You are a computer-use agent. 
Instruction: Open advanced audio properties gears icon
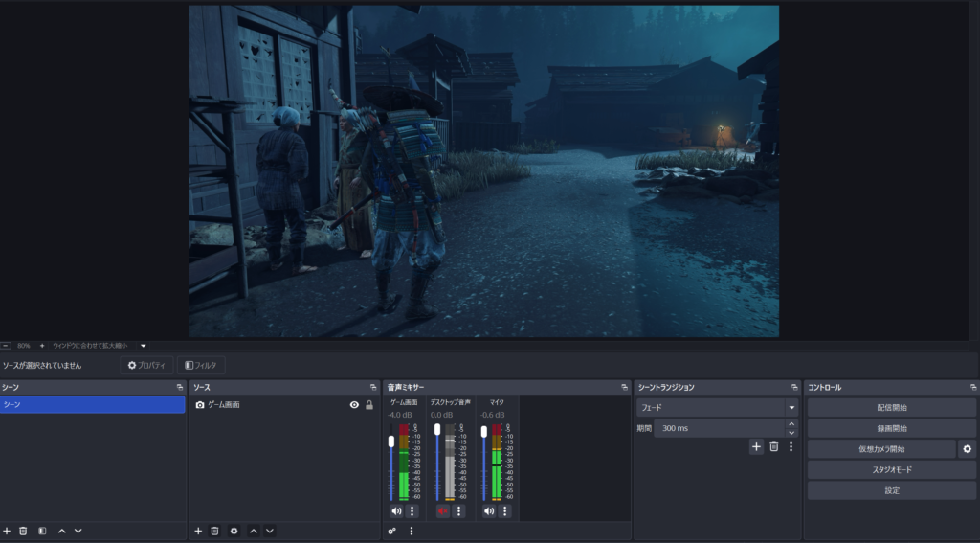point(392,531)
